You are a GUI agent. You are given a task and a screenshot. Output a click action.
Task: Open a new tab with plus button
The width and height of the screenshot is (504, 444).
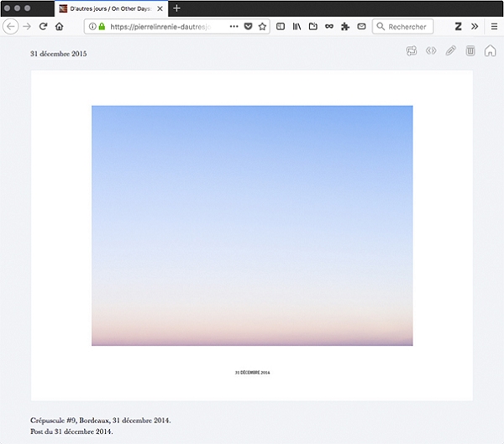[x=176, y=8]
